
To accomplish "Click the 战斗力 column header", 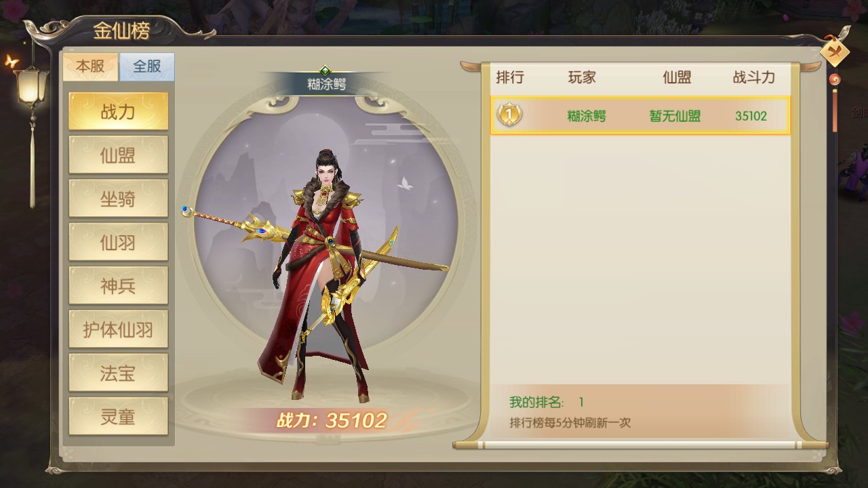I will click(753, 77).
